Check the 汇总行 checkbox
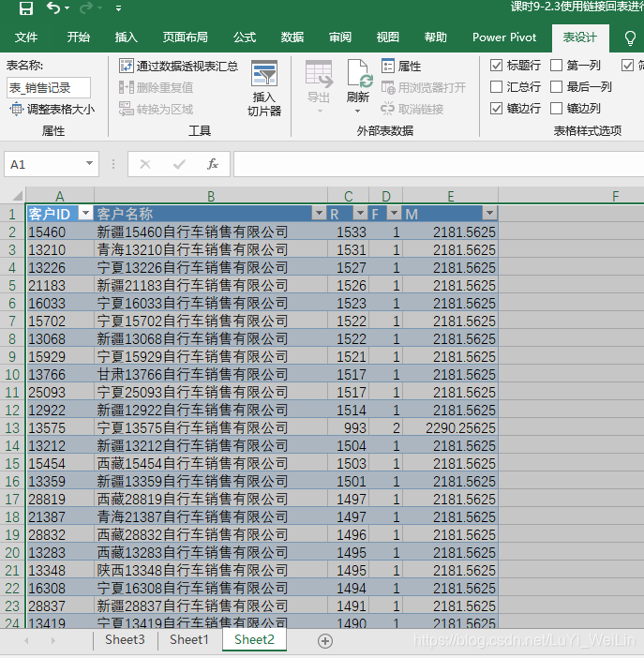Image resolution: width=644 pixels, height=658 pixels. point(496,87)
